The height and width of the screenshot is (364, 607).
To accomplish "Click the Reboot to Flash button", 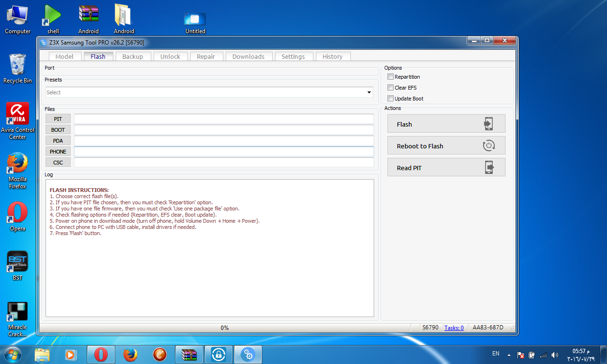I will pos(446,146).
